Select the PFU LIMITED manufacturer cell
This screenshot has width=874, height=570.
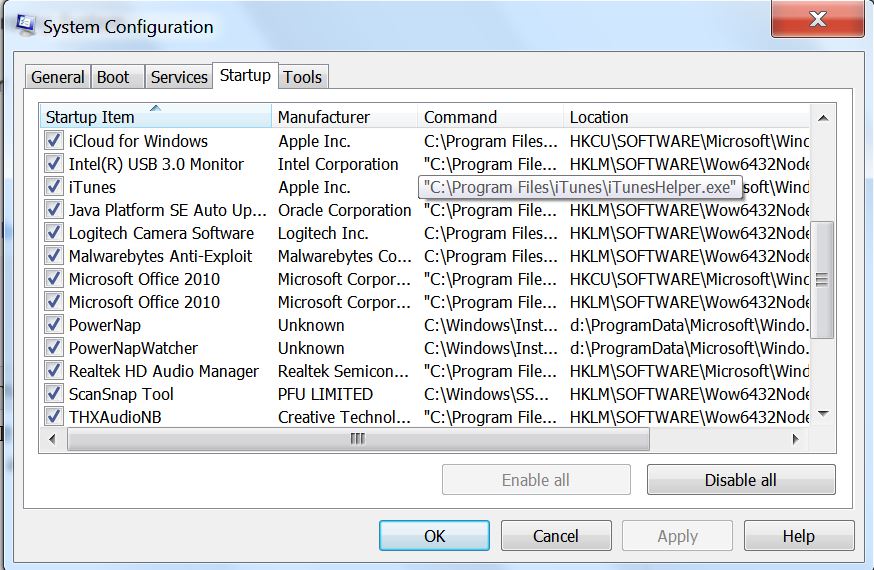(326, 394)
